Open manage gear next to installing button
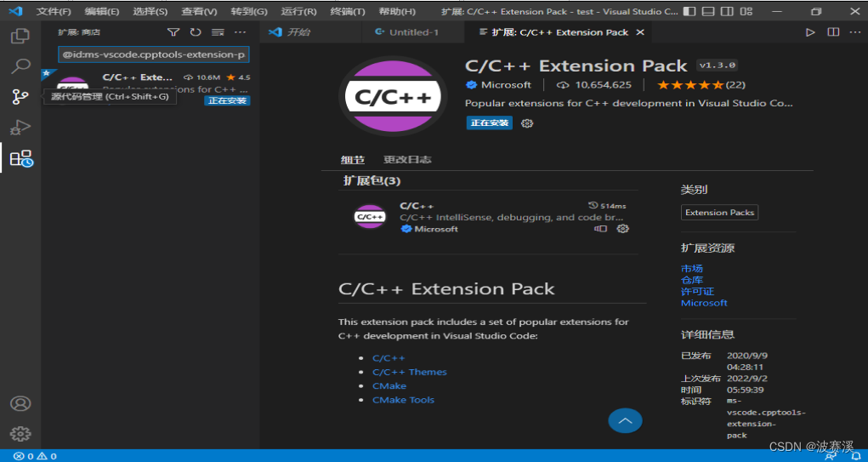 (527, 123)
